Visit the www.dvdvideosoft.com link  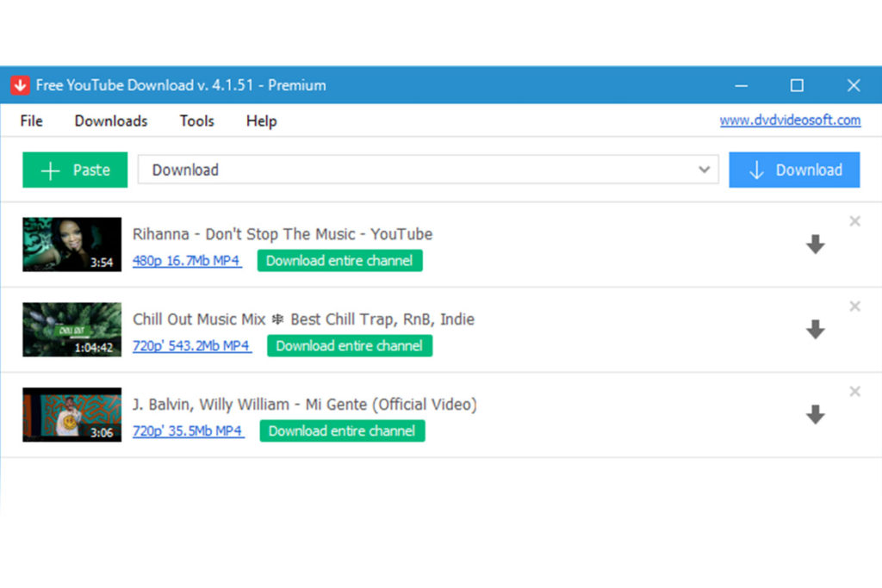click(x=791, y=120)
